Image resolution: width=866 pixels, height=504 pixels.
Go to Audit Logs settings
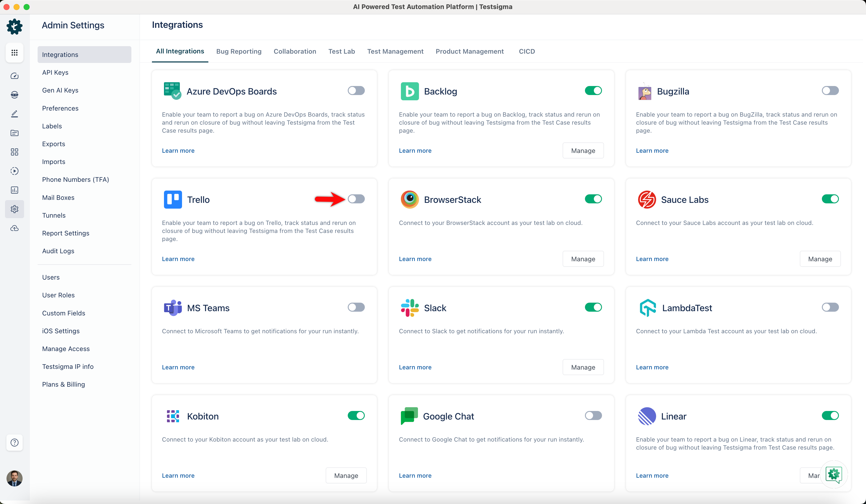point(58,251)
